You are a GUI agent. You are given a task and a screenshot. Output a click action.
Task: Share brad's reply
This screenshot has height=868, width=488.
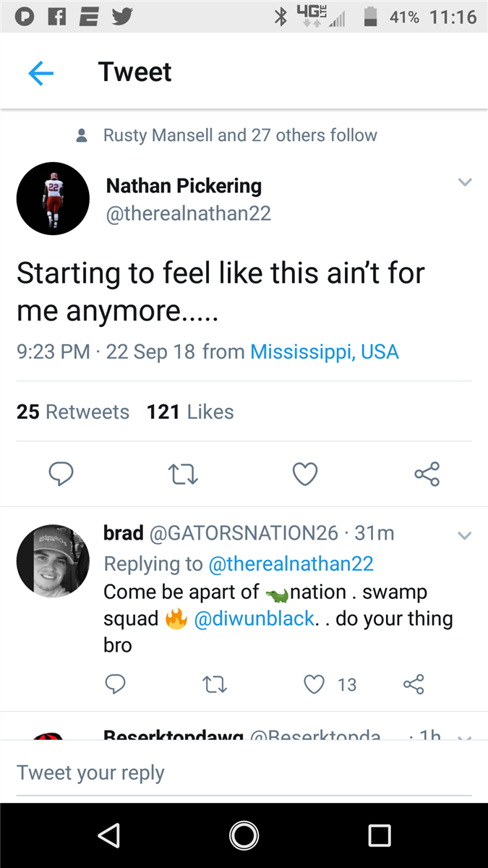point(413,684)
